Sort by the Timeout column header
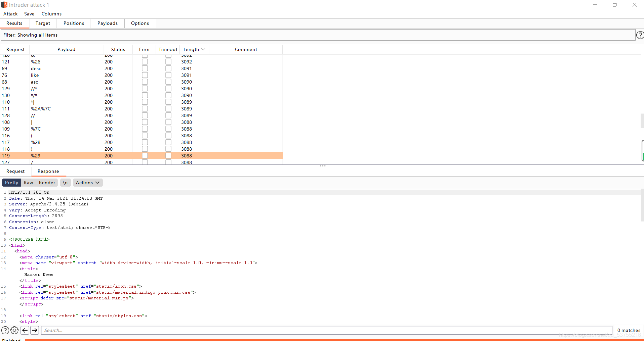The image size is (644, 341). tap(168, 49)
